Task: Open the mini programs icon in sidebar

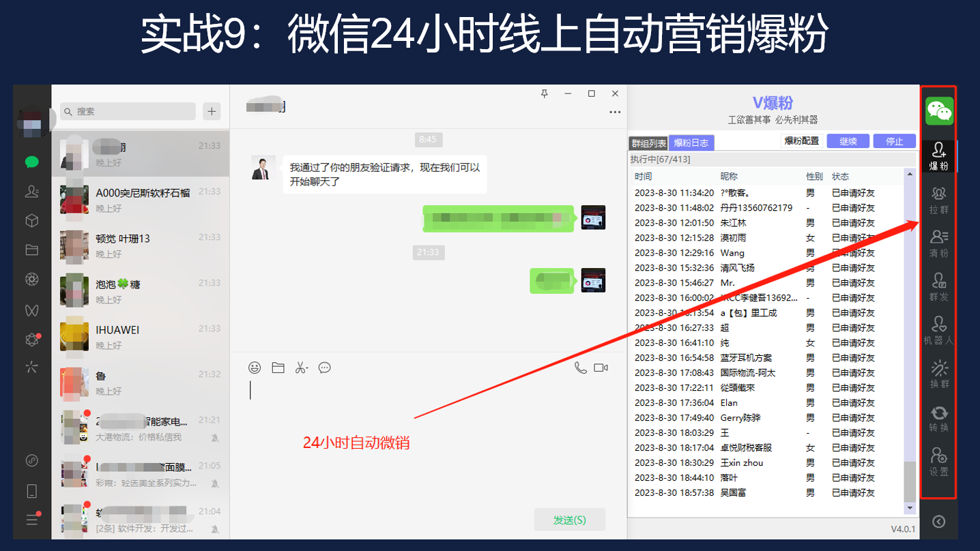Action: click(x=31, y=461)
